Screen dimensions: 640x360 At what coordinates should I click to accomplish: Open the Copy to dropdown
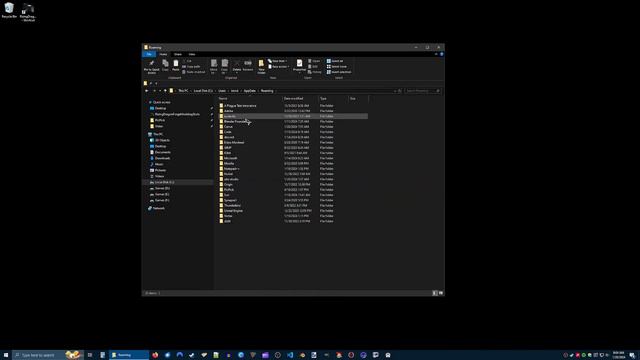click(x=224, y=67)
